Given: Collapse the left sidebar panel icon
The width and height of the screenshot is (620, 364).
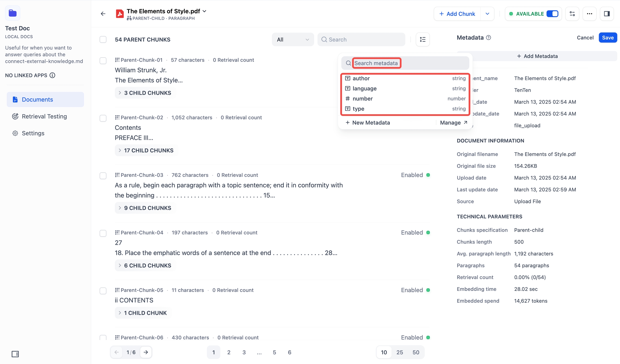Looking at the screenshot, I should 15,354.
